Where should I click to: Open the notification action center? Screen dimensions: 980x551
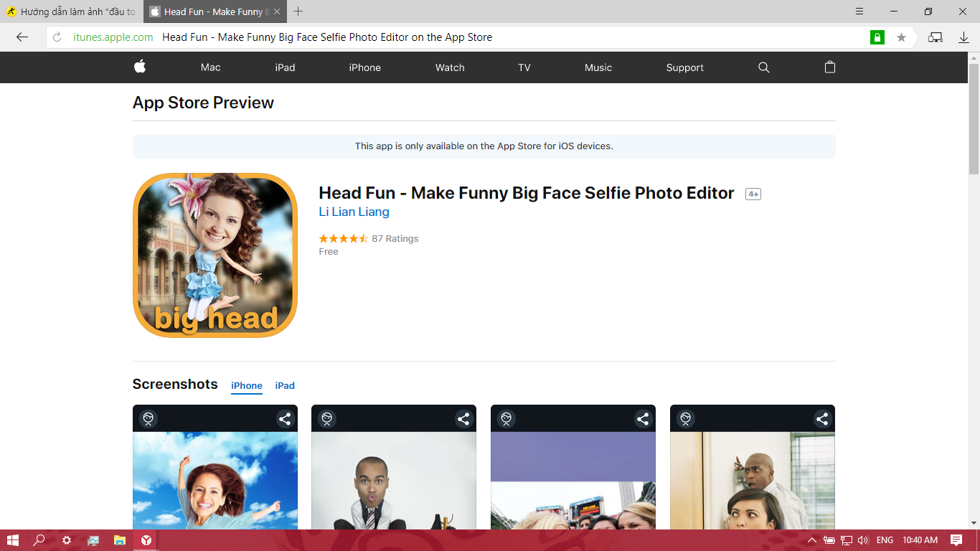point(956,540)
